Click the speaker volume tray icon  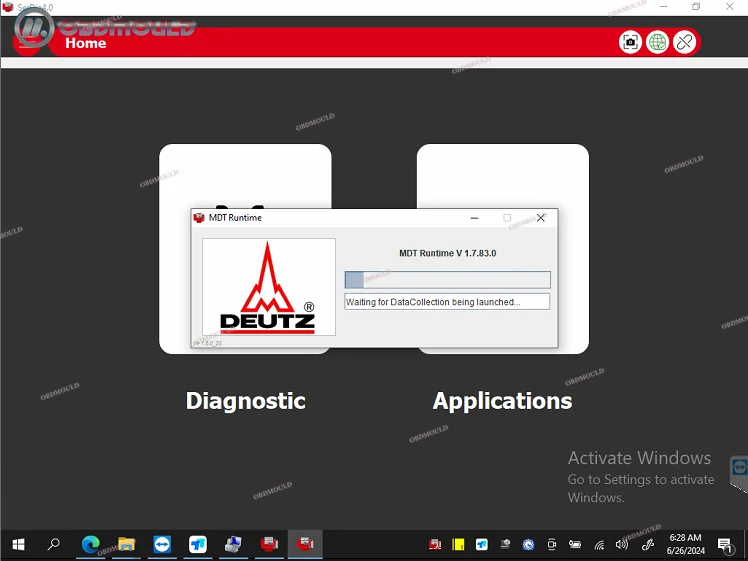622,544
